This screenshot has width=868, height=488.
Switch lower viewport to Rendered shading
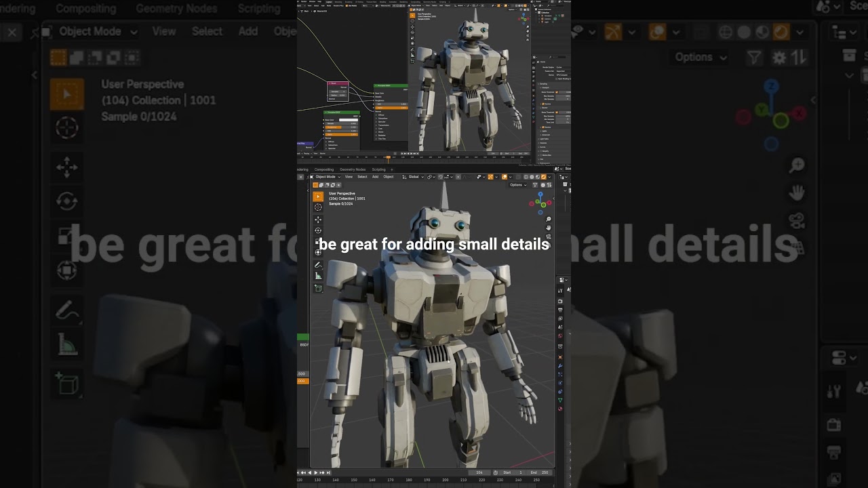point(543,177)
